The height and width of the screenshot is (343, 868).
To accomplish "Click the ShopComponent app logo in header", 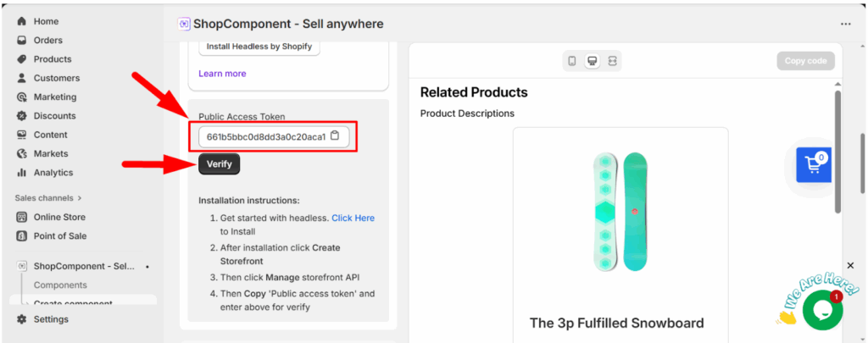I will click(x=184, y=24).
